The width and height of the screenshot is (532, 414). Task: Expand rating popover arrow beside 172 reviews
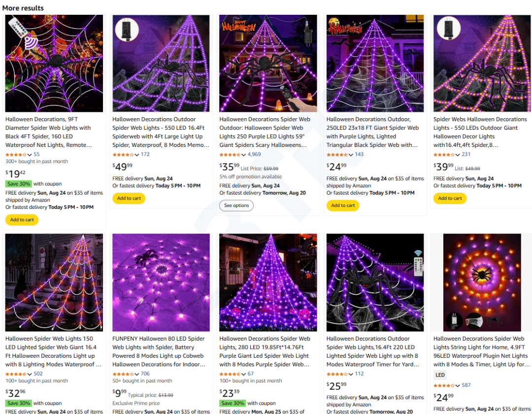pos(137,155)
